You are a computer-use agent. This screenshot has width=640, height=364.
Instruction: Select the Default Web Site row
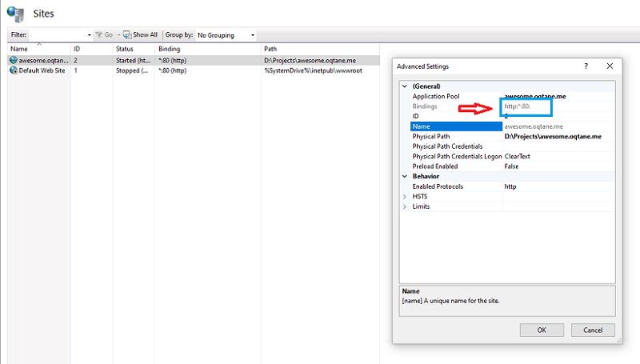pyautogui.click(x=194, y=70)
